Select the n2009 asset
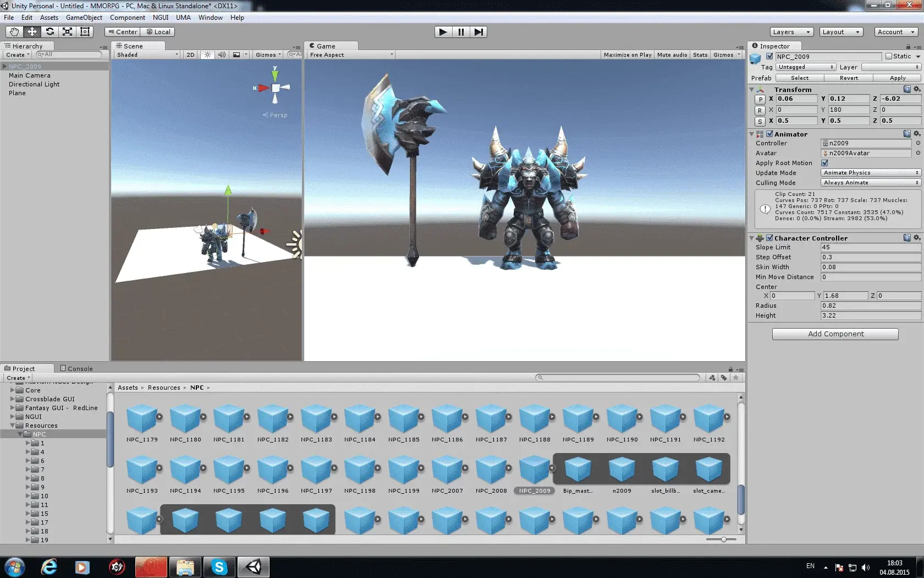Screen dimensions: 924x578 622,474
